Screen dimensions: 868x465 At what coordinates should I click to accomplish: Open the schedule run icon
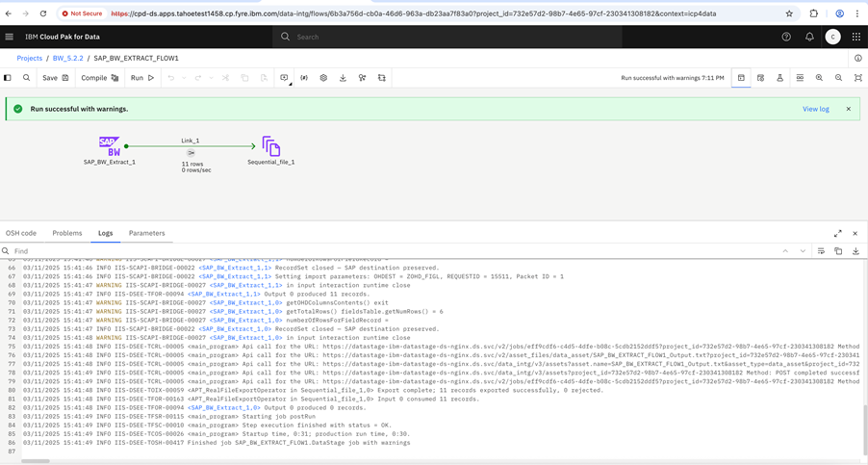(760, 78)
